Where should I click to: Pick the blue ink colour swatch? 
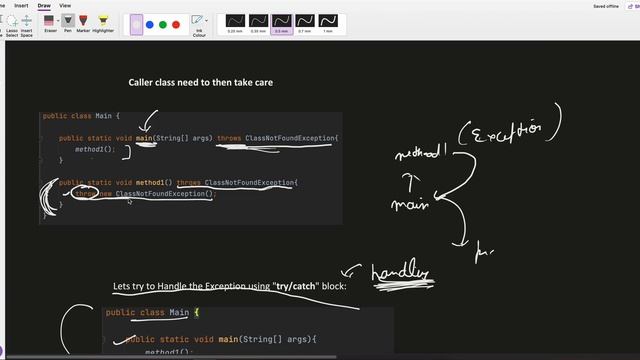150,25
